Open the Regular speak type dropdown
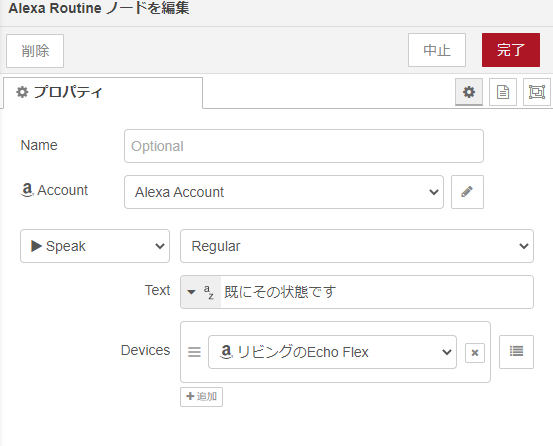This screenshot has height=446, width=553. (x=357, y=246)
